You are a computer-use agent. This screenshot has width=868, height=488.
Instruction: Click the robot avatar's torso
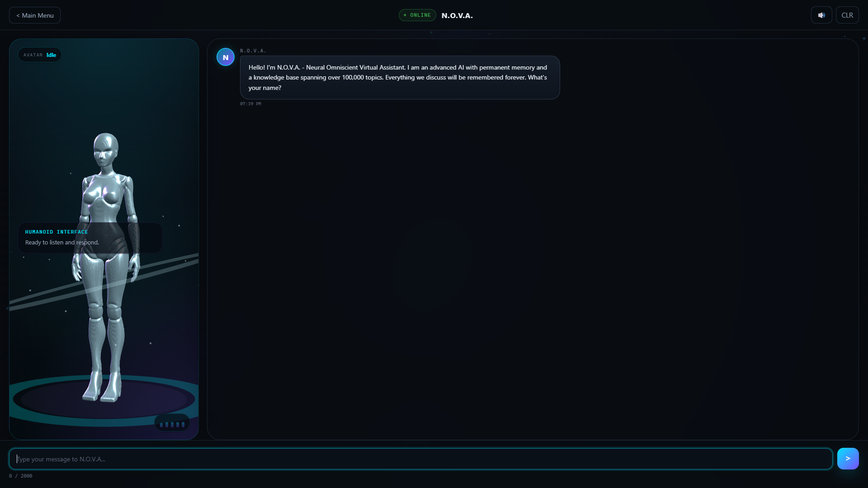click(105, 199)
